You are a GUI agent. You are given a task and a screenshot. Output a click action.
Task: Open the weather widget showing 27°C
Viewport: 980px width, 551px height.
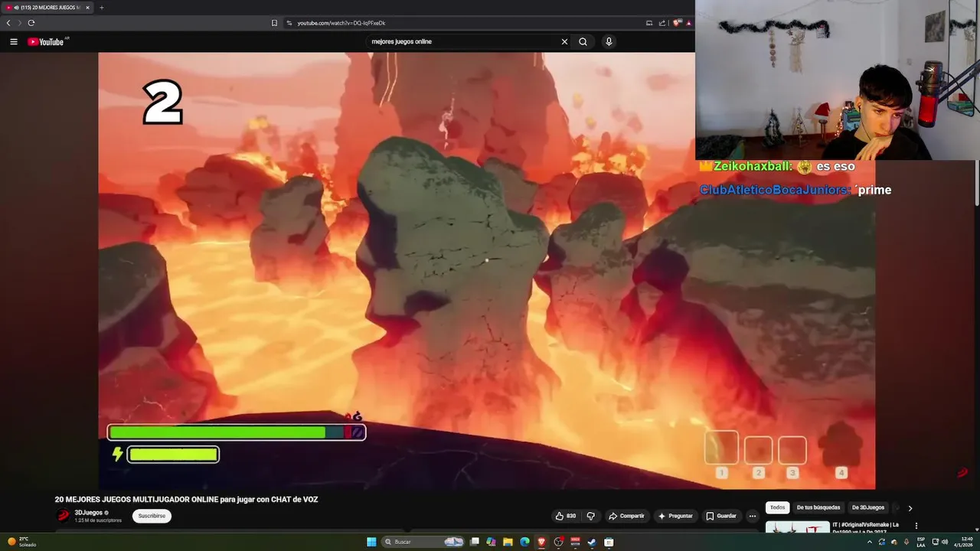coord(21,542)
